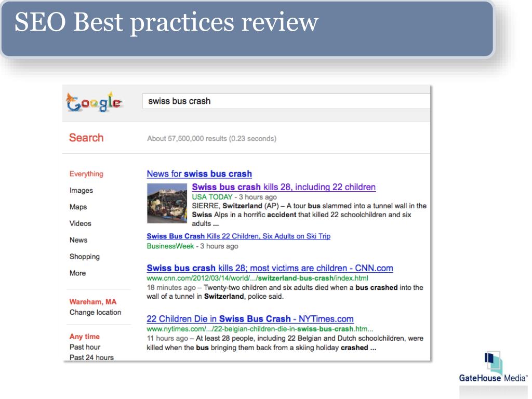The width and height of the screenshot is (532, 399).
Task: Switch to Shopping results
Action: click(85, 257)
